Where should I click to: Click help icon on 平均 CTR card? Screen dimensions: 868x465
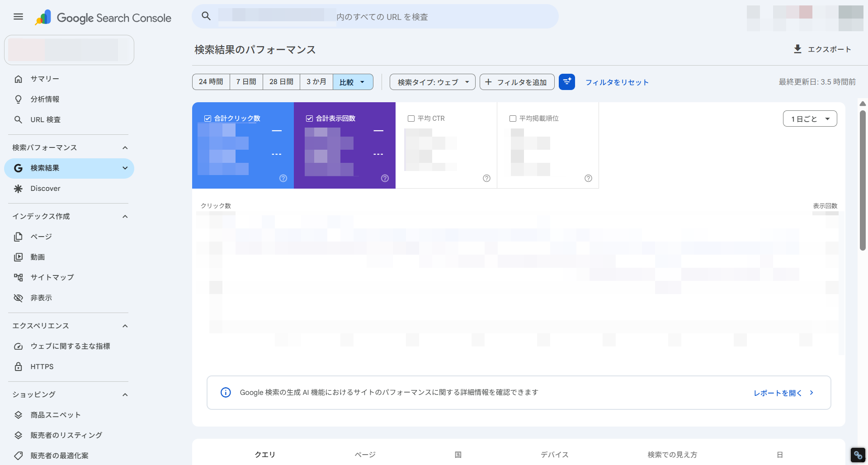(x=487, y=178)
